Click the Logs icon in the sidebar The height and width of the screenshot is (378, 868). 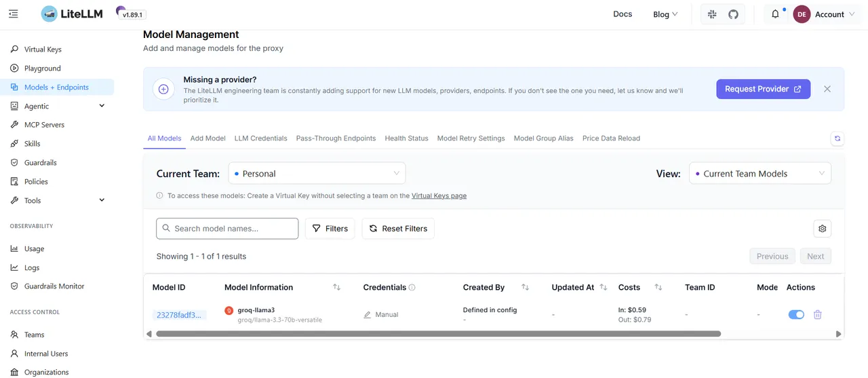click(14, 268)
